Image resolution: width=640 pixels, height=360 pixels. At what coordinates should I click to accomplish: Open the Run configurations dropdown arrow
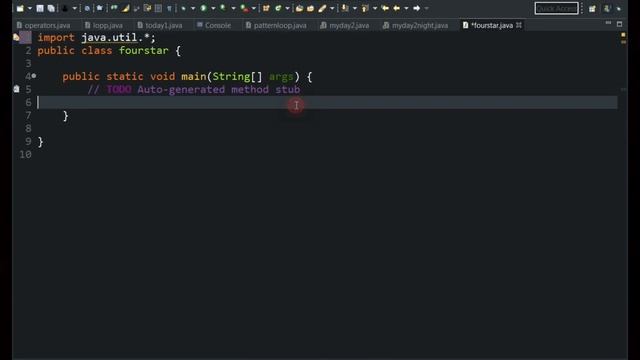coord(213,8)
